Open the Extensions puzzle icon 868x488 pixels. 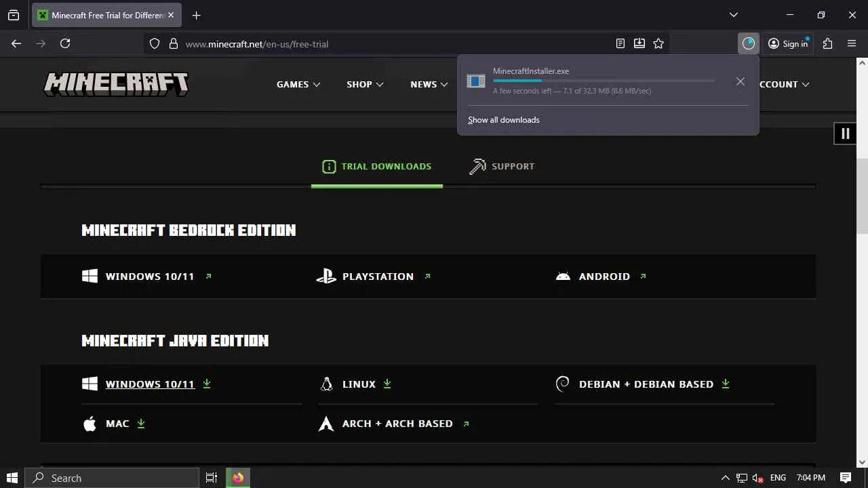[827, 43]
